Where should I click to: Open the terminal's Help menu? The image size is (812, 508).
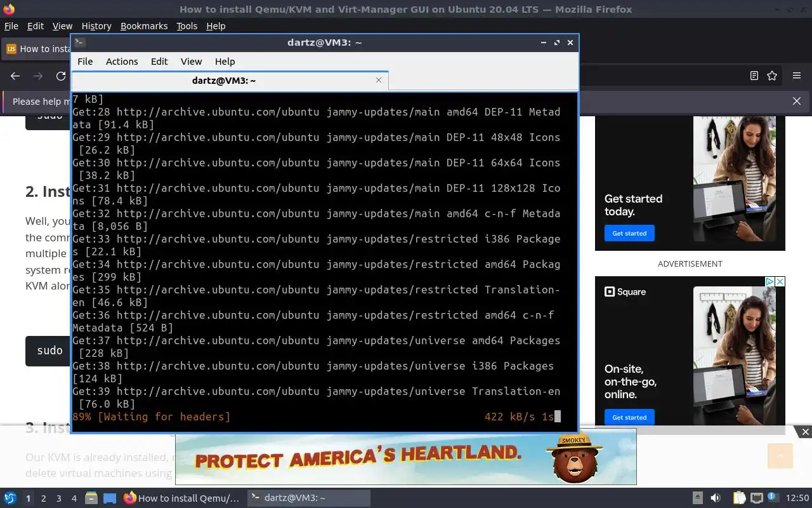[225, 62]
